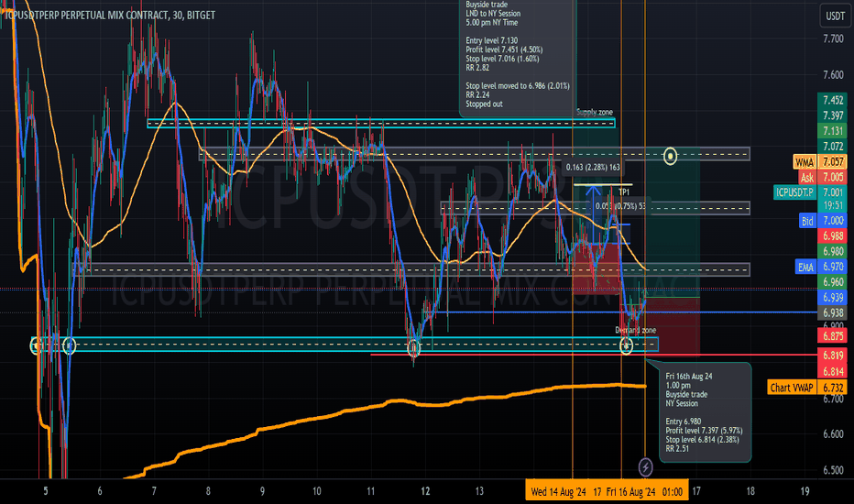Select the 01:00 time marker
Image resolution: width=854 pixels, height=504 pixels.
click(x=673, y=491)
